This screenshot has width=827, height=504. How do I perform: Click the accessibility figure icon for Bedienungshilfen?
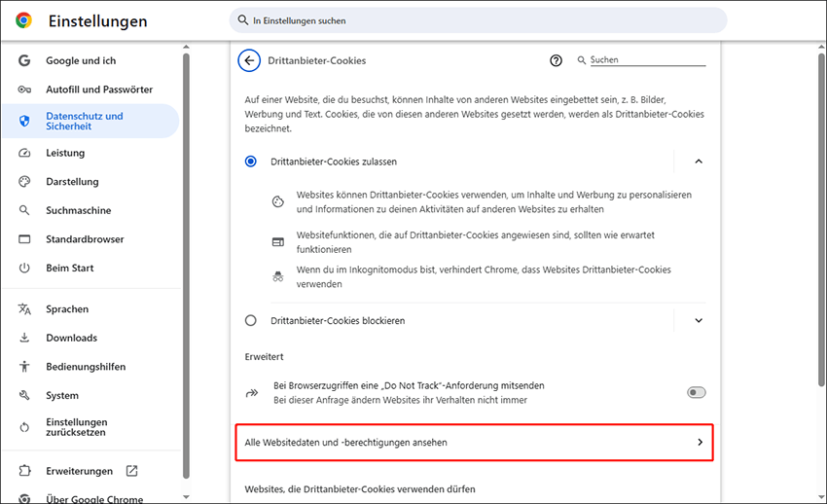tap(24, 367)
